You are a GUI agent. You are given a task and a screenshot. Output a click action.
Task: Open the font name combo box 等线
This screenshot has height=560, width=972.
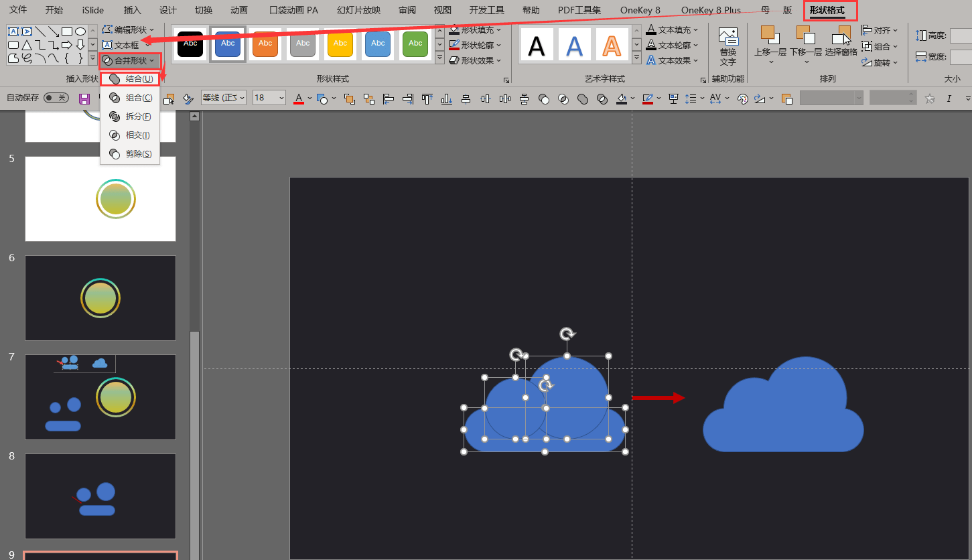224,98
